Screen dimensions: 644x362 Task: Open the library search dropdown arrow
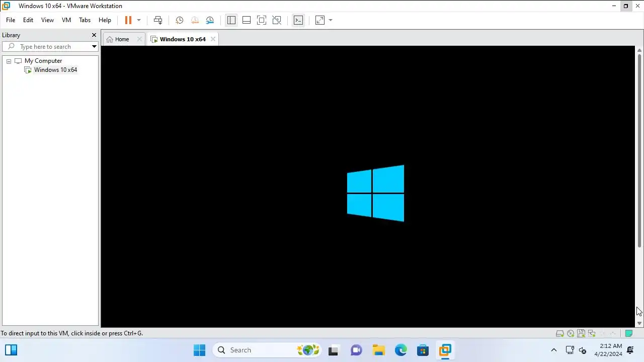94,47
